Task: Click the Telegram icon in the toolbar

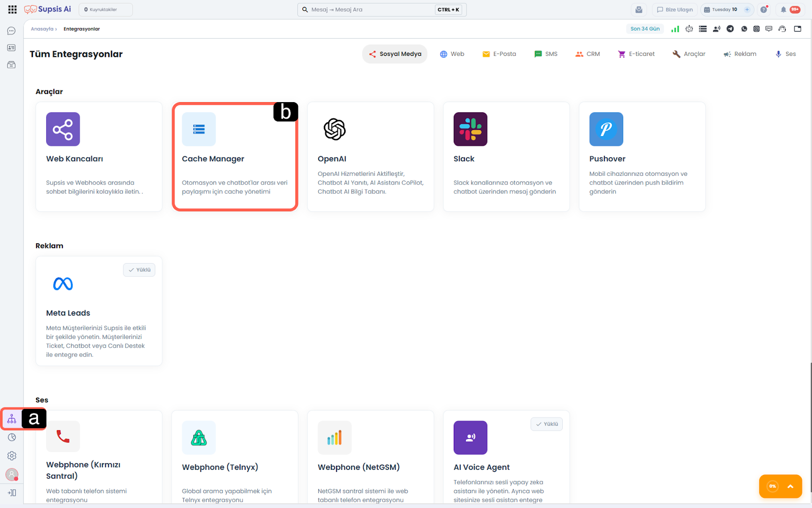Action: 730,29
